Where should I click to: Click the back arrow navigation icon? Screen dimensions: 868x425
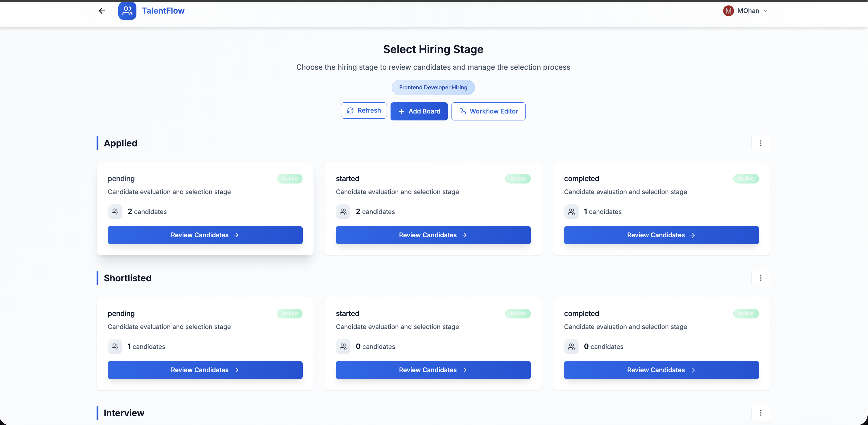coord(102,11)
